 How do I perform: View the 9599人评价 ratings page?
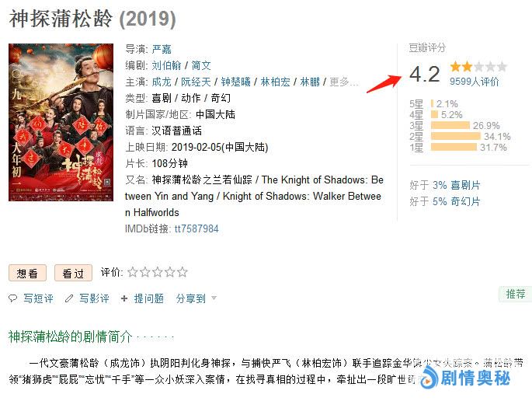[475, 82]
